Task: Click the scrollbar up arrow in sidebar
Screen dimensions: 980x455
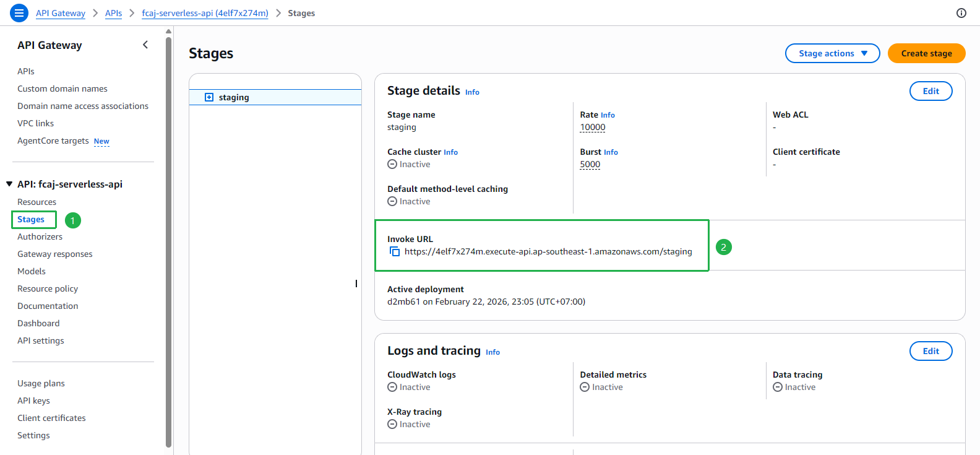Action: click(x=168, y=31)
